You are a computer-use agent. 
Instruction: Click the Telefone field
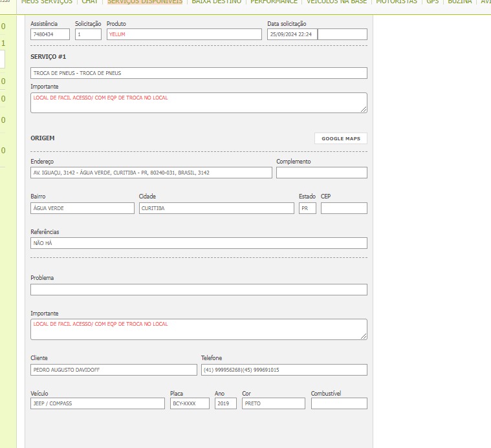284,370
